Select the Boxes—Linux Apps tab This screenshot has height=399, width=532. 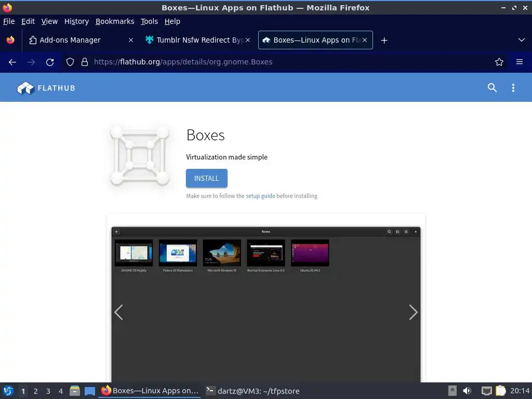315,40
